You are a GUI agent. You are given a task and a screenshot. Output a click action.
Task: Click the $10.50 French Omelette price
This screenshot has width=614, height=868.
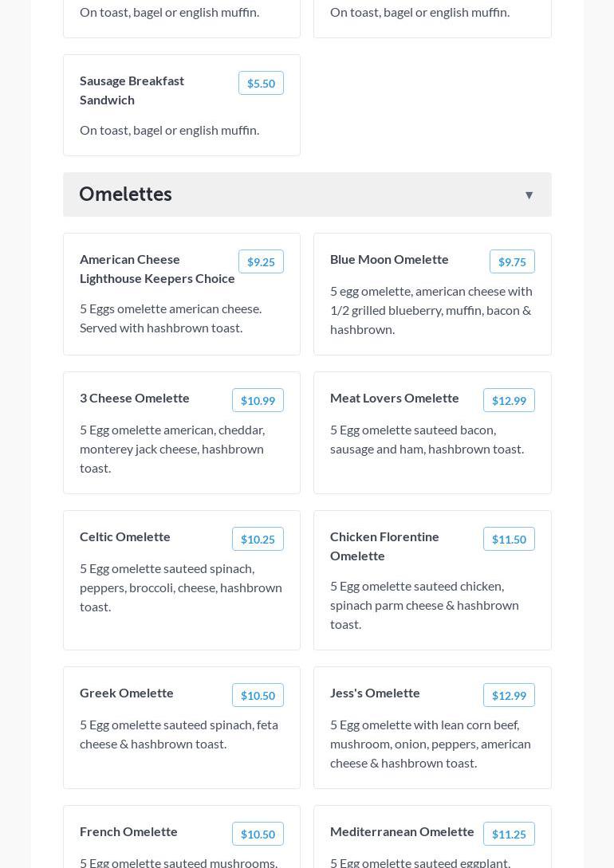[258, 834]
